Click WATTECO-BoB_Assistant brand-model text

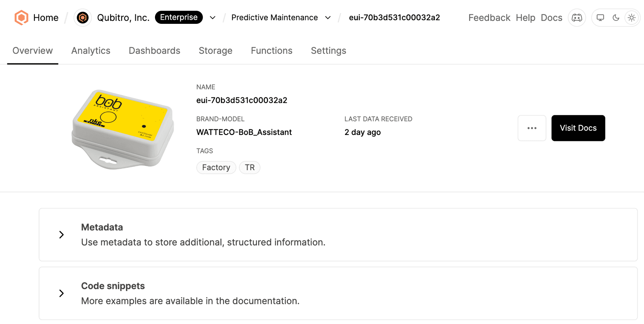point(244,132)
